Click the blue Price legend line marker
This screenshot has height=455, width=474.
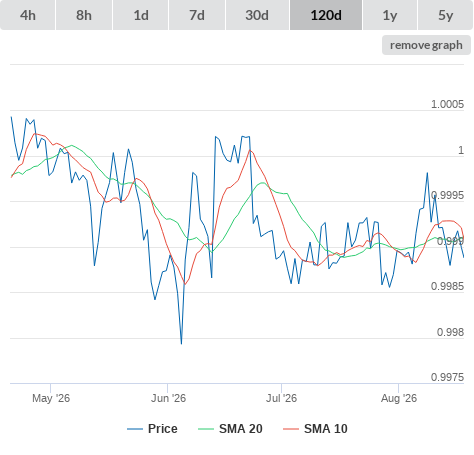[x=135, y=429]
